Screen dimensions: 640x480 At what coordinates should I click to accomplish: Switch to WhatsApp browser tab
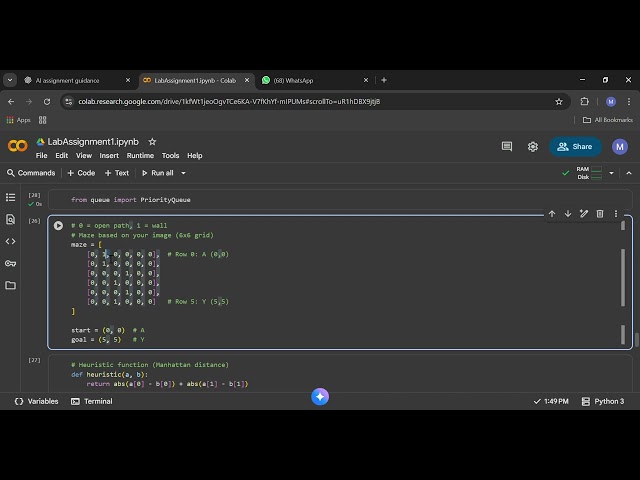tap(293, 80)
